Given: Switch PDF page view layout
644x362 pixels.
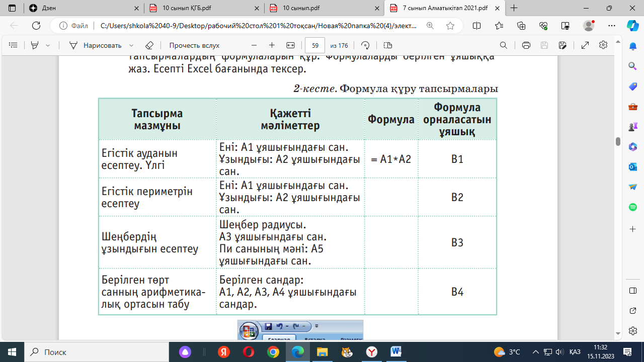Looking at the screenshot, I should pyautogui.click(x=387, y=45).
